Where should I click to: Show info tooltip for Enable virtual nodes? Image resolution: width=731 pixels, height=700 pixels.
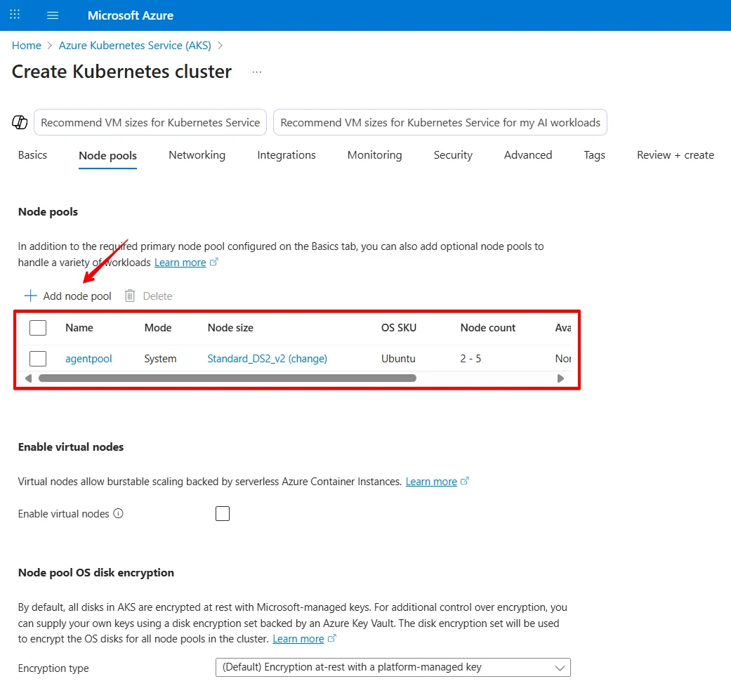(119, 513)
